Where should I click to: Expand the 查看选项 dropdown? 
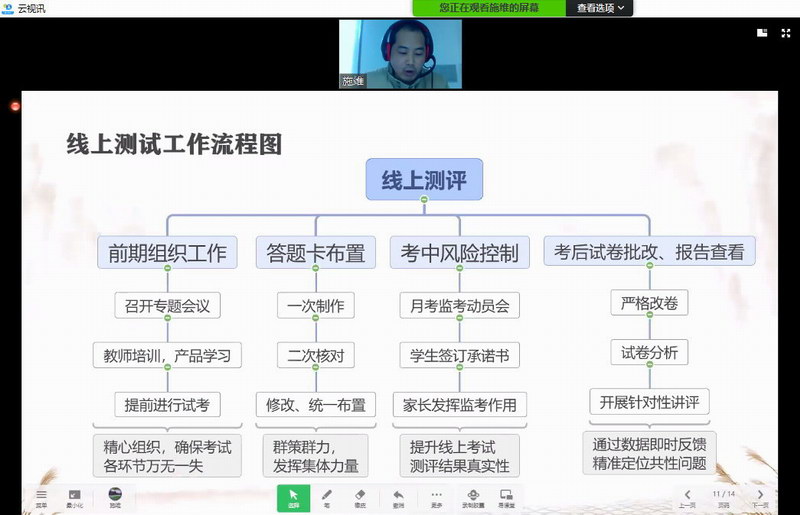point(601,8)
